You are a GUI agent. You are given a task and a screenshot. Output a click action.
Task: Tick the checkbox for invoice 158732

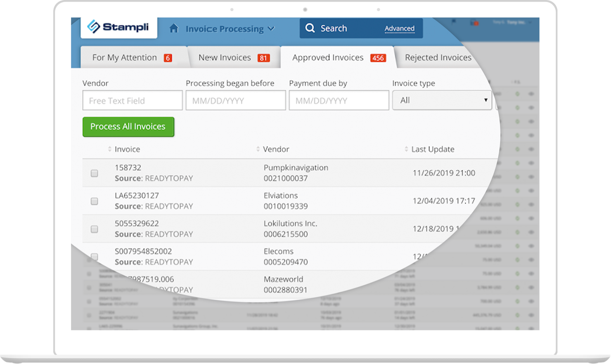(95, 173)
